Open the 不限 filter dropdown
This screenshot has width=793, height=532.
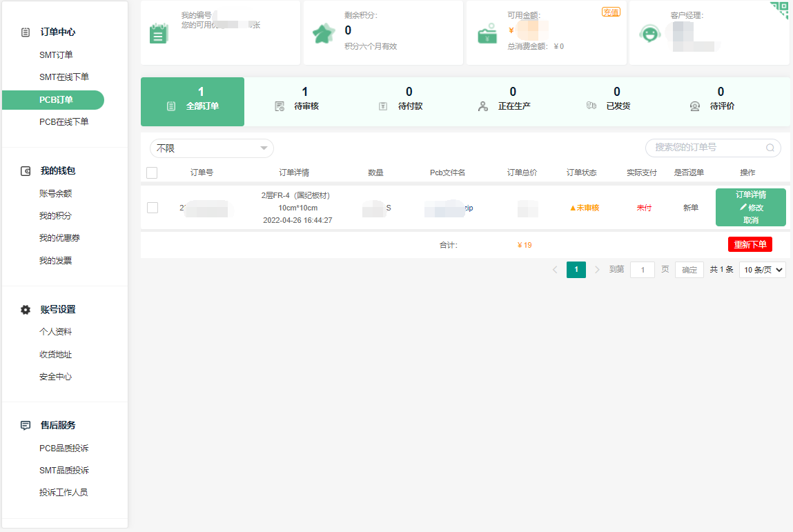coord(211,148)
